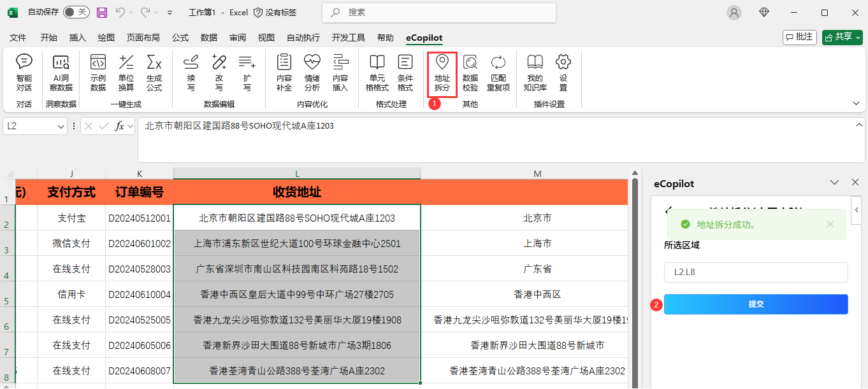868x389 pixels.
Task: Toggle the 自动保存 AutoSave switch
Action: [76, 12]
